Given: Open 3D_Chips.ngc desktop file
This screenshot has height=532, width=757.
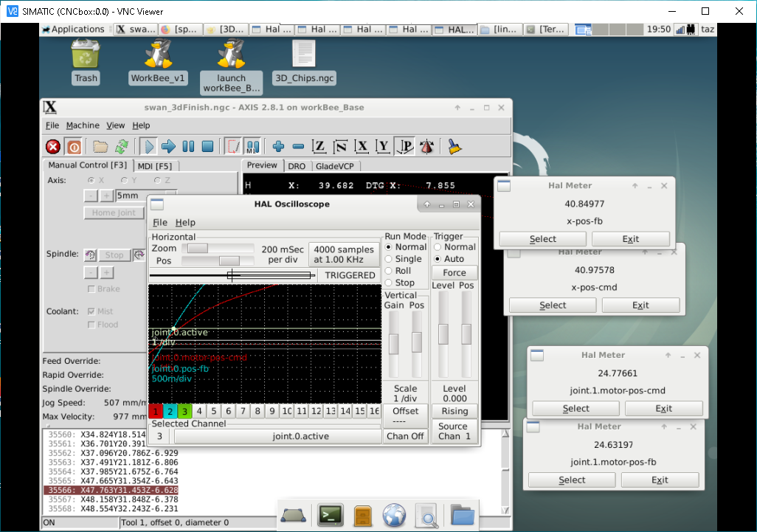Looking at the screenshot, I should 304,62.
